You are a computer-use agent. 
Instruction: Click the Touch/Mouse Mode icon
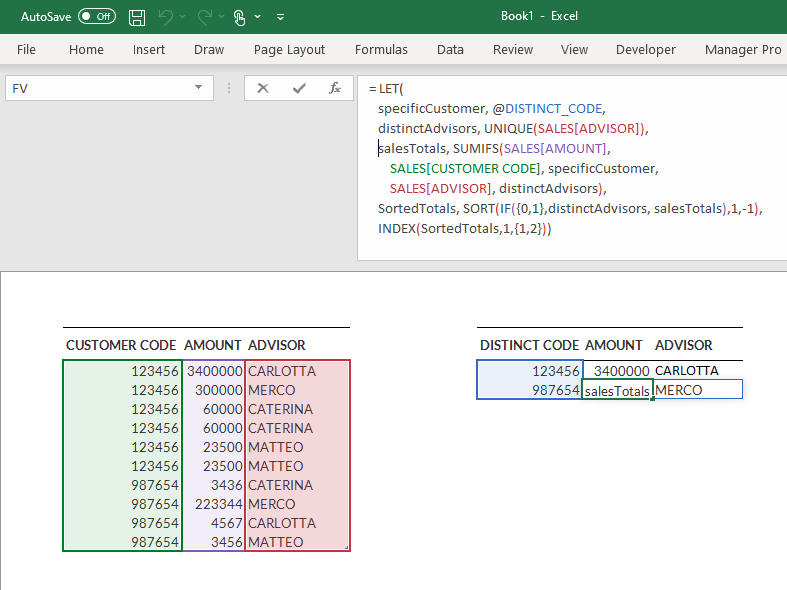(x=240, y=17)
